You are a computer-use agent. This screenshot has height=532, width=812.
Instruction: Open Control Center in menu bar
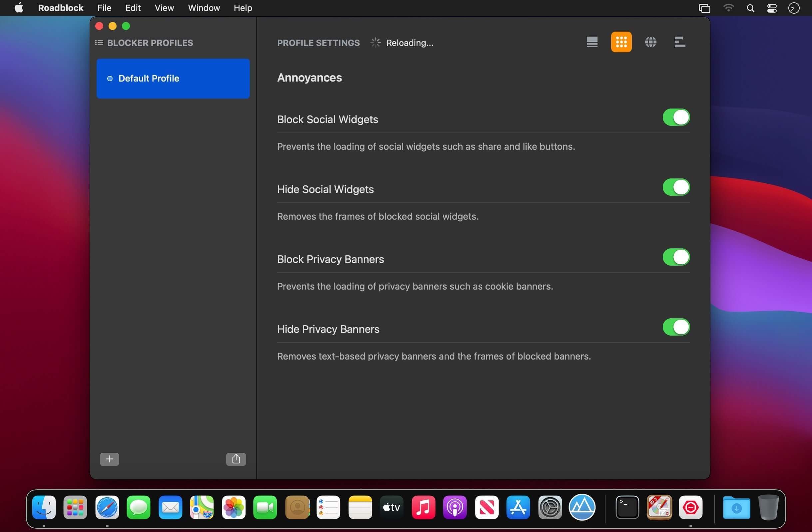point(772,8)
